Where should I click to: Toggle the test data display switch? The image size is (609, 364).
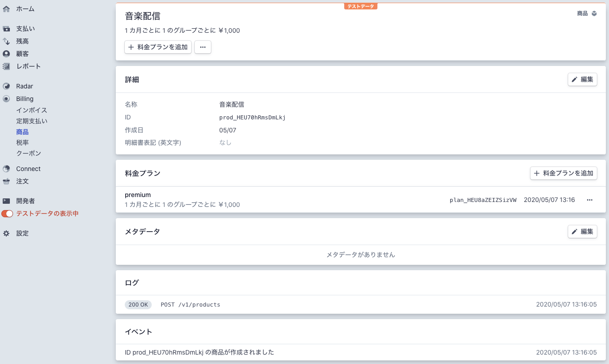click(x=7, y=214)
